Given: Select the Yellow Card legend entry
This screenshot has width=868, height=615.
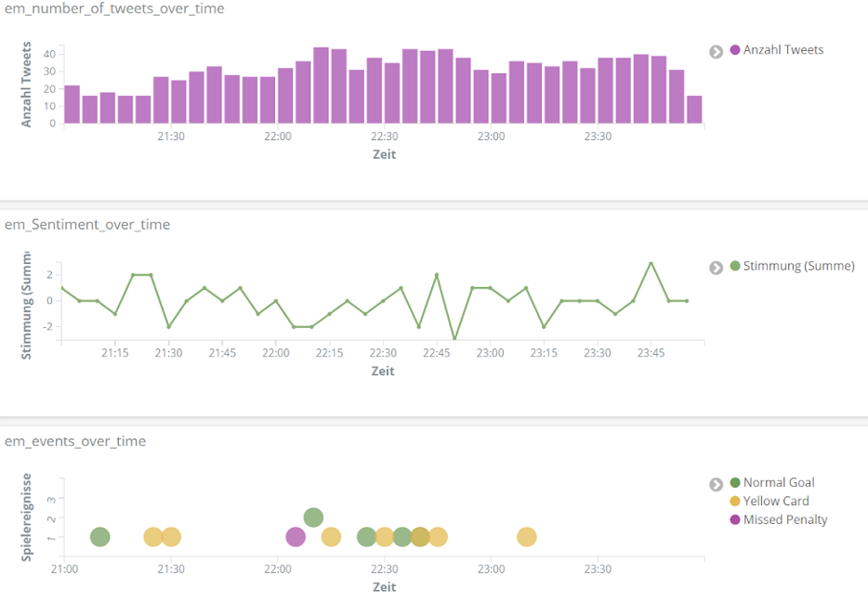Looking at the screenshot, I should (x=775, y=502).
